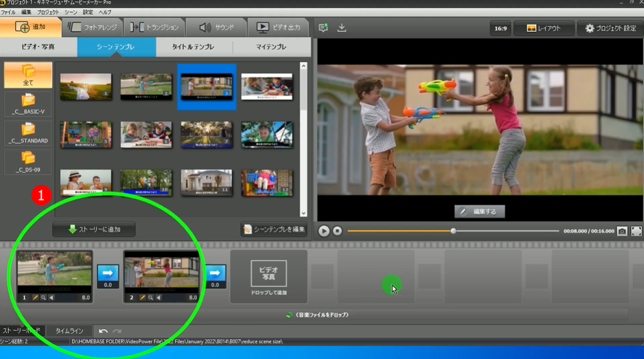Image resolution: width=644 pixels, height=359 pixels.
Task: Click the undo arrow icon
Action: click(x=103, y=331)
